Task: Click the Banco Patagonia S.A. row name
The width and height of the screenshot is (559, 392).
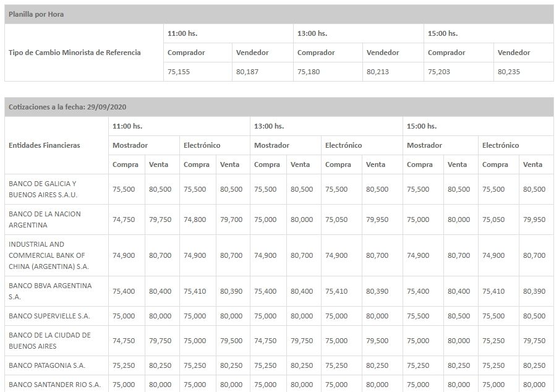Action: pos(45,365)
